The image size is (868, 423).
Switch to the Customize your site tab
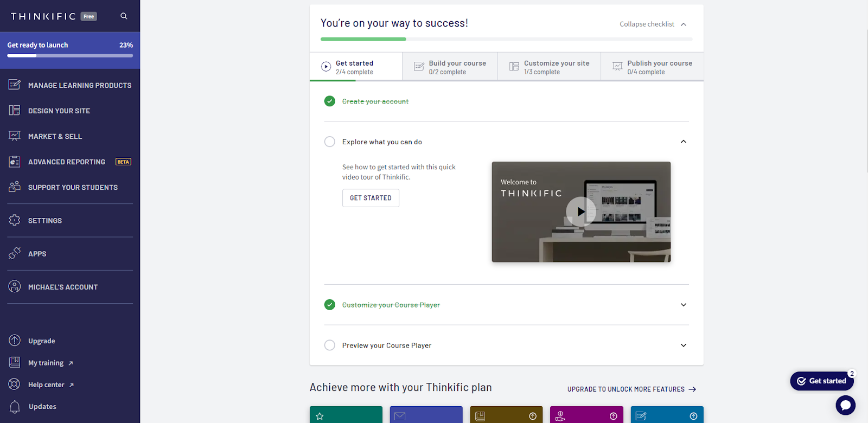(549, 67)
